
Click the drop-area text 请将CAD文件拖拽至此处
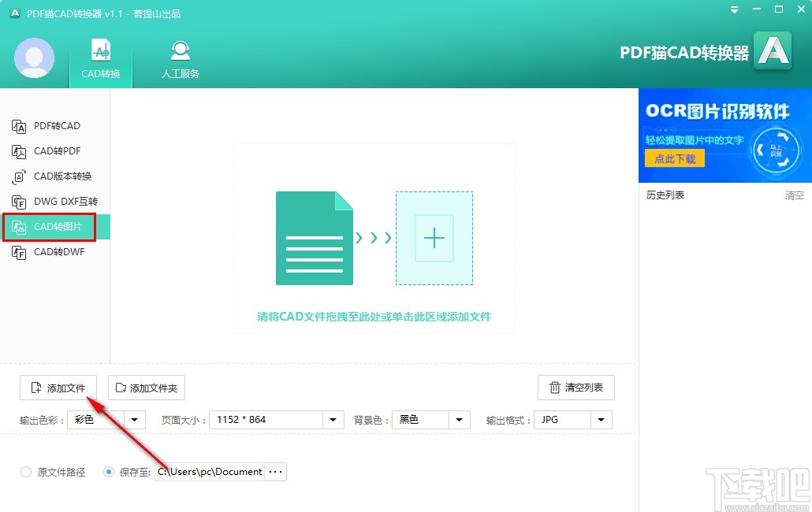pyautogui.click(x=374, y=317)
